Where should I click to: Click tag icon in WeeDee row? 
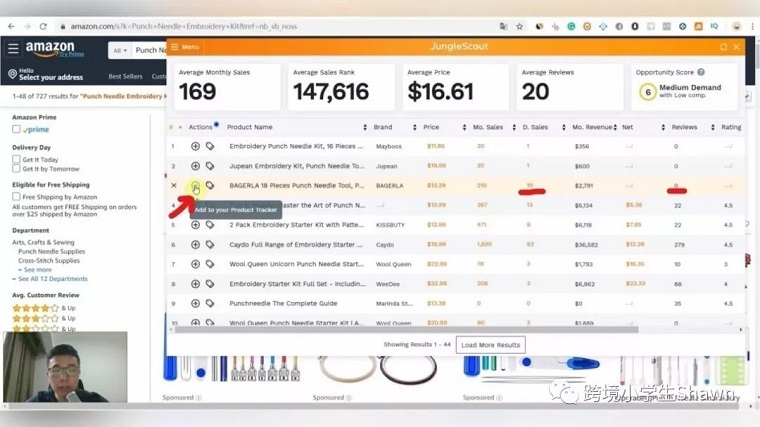pyautogui.click(x=210, y=284)
